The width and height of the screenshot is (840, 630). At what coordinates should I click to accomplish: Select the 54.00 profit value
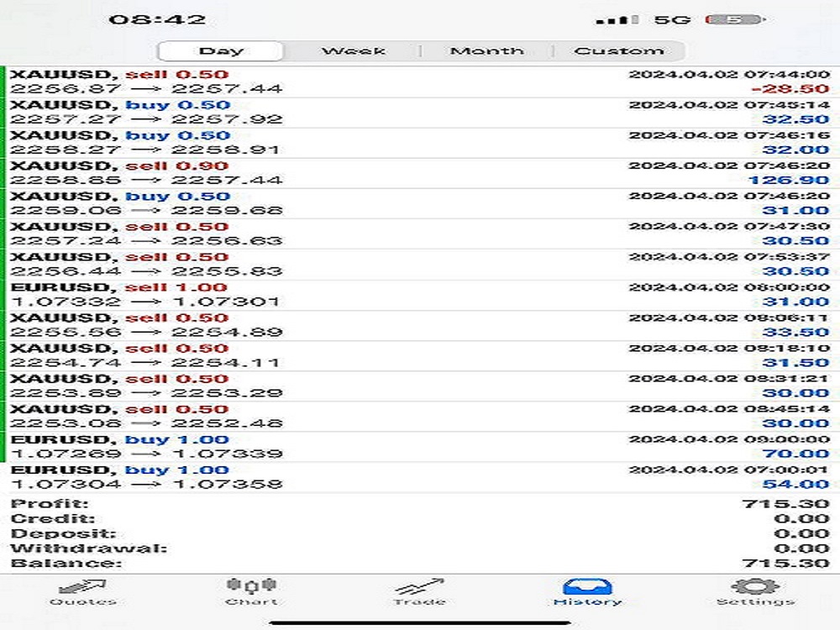pyautogui.click(x=795, y=485)
